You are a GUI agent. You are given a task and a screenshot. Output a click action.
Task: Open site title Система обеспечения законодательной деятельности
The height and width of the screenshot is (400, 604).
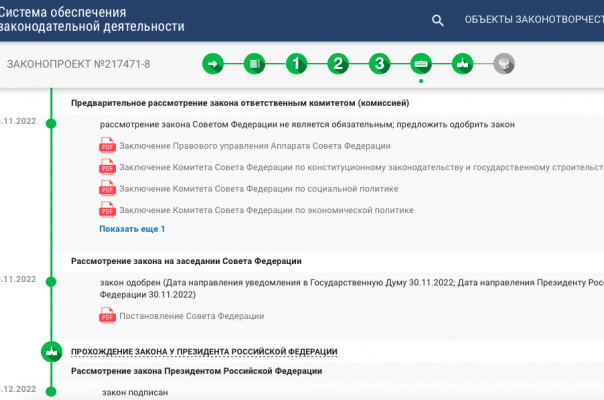[92, 20]
